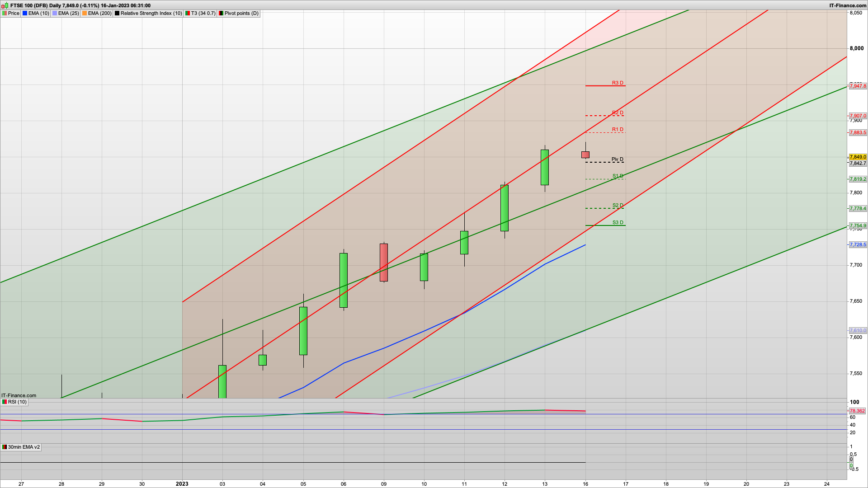Select the T3 (34 0.7) legend tab
Image resolution: width=868 pixels, height=488 pixels.
pyautogui.click(x=203, y=13)
